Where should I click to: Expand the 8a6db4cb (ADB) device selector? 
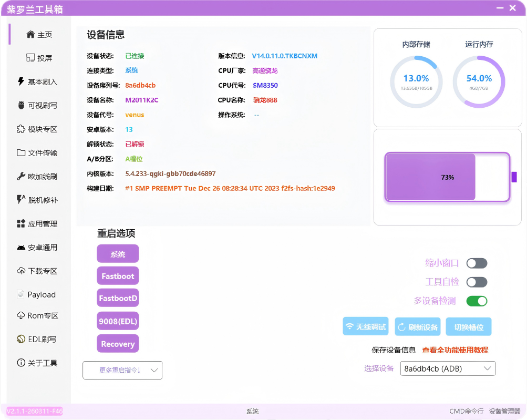click(447, 368)
